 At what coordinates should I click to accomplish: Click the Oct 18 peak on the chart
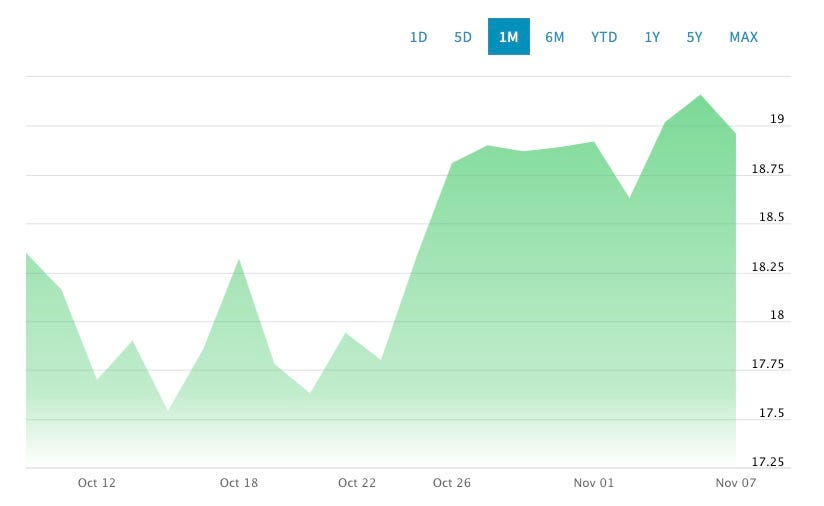239,260
